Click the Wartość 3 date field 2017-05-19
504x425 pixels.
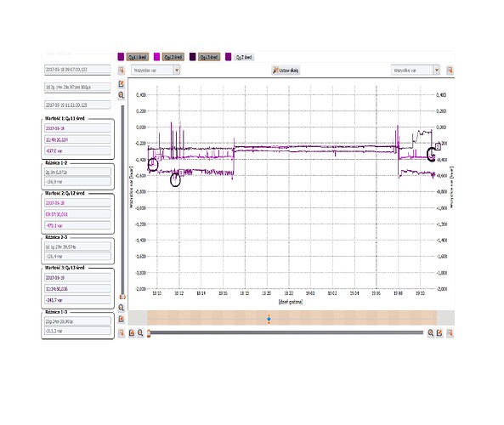[77, 277]
